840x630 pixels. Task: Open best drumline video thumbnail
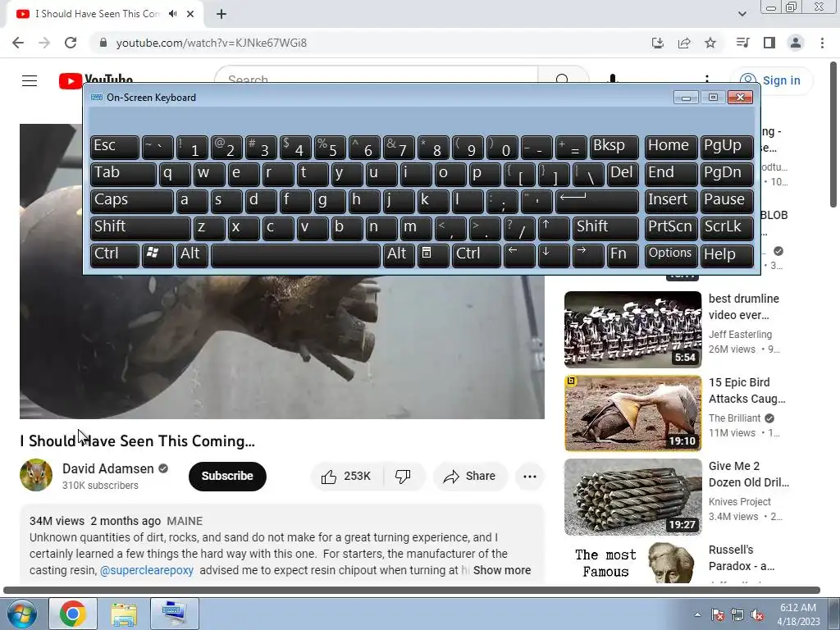tap(632, 330)
